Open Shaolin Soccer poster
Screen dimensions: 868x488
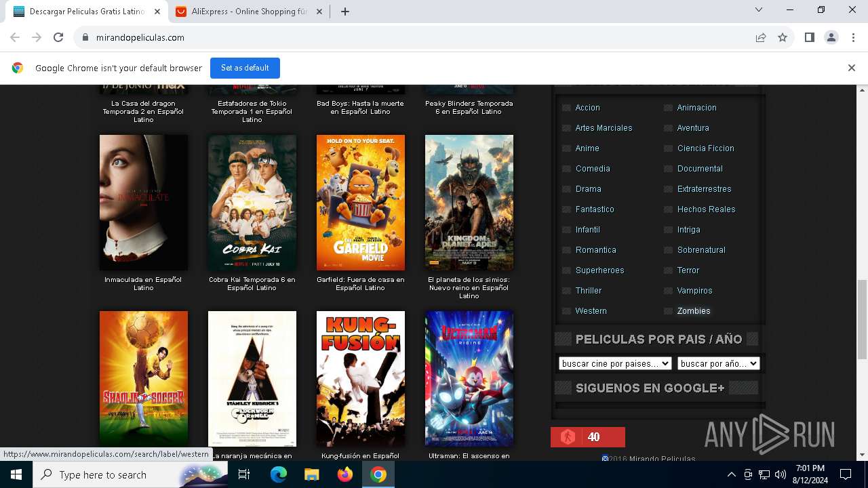tap(144, 378)
